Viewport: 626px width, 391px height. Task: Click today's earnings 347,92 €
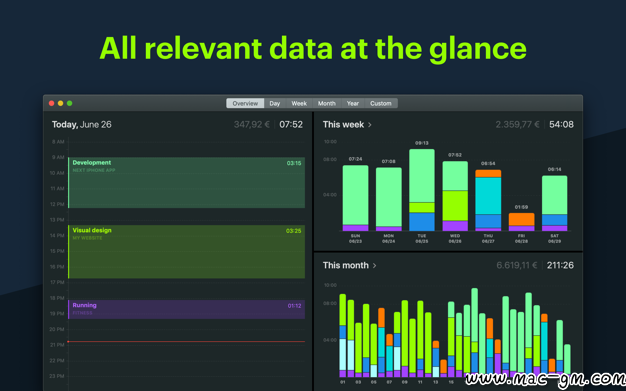click(x=252, y=125)
